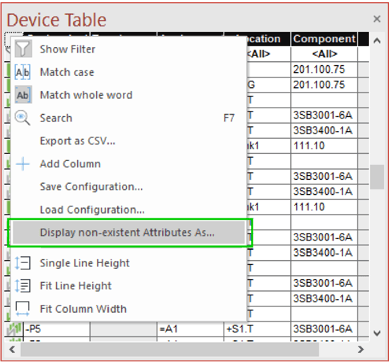Click the Add Column plus icon
This screenshot has height=362, width=389.
click(x=23, y=164)
